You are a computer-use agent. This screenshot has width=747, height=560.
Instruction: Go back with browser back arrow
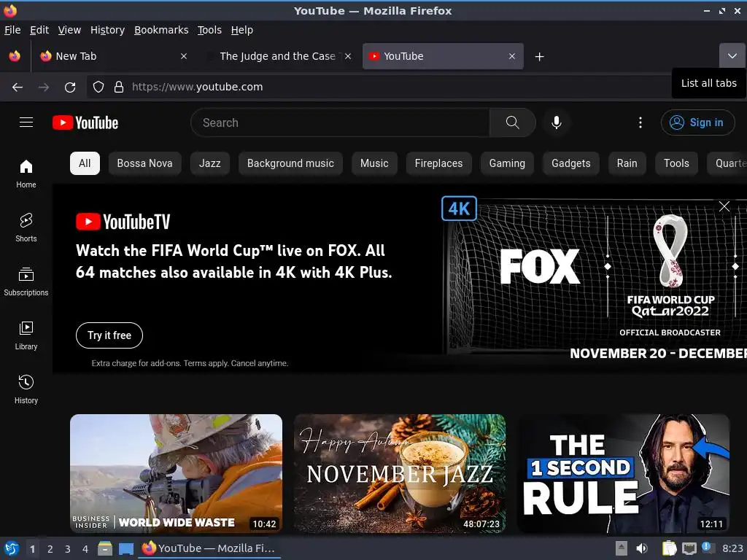coord(18,87)
